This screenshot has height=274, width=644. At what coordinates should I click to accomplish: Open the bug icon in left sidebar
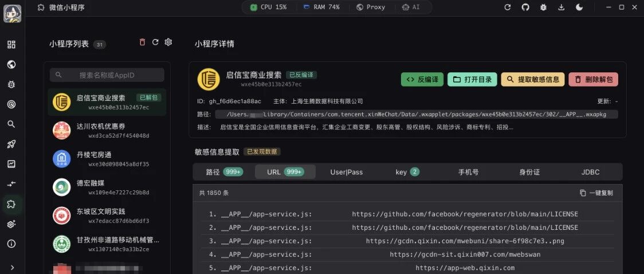(x=11, y=84)
